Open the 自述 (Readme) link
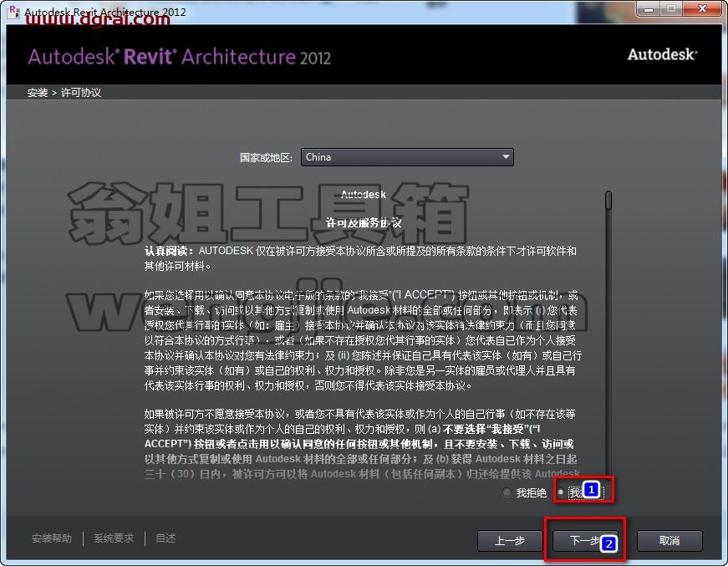This screenshot has width=728, height=566. (165, 538)
